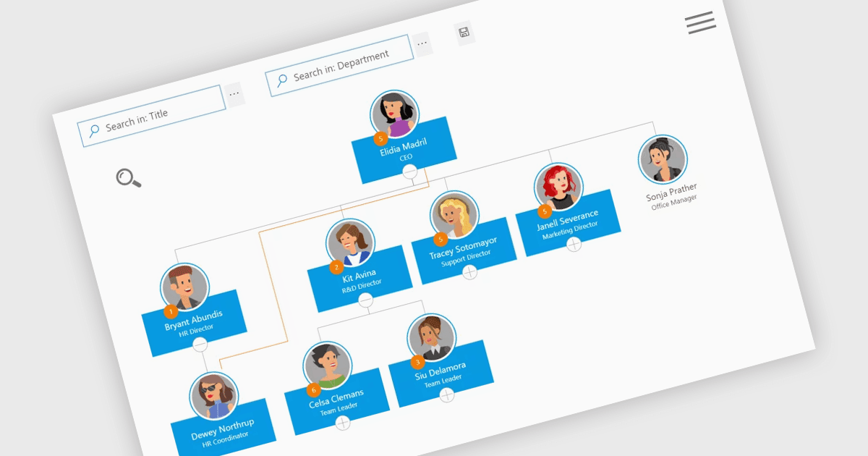
Task: Click the HR Coordinator title text
Action: [225, 439]
